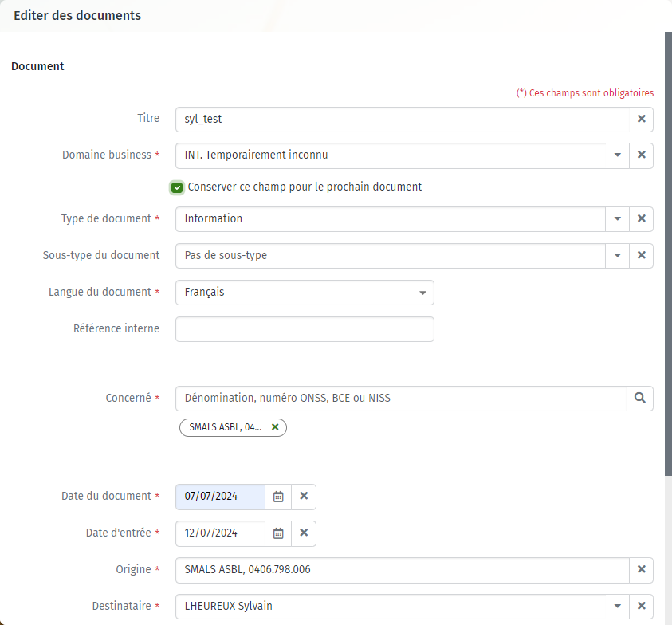The image size is (672, 625).
Task: Open the Sous-type du document dropdown arrow
Action: pos(617,255)
